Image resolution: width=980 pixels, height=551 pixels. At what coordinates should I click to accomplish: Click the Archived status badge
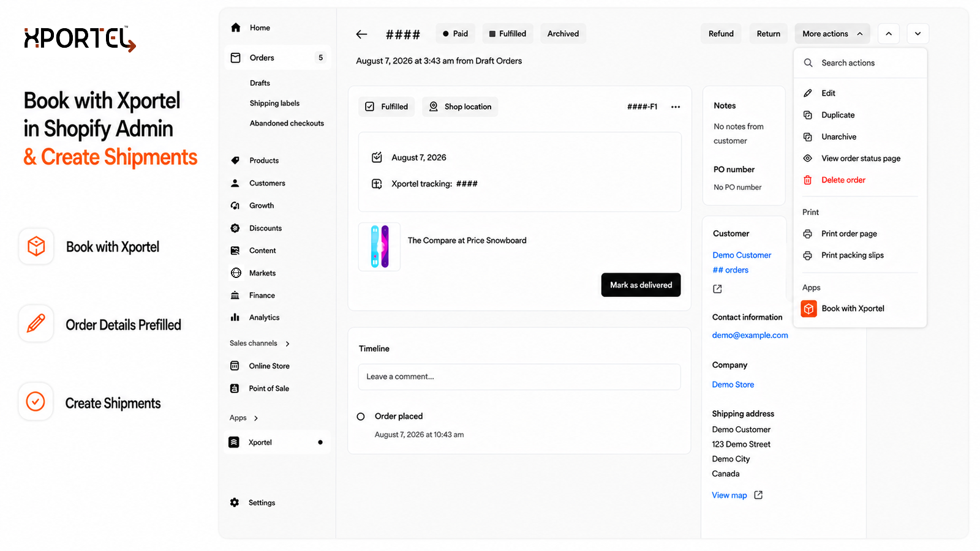click(x=563, y=34)
